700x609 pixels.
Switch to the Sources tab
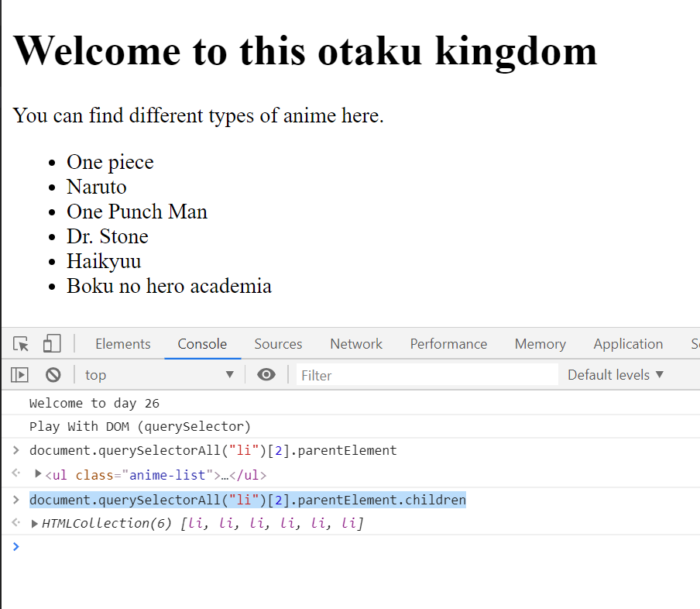click(278, 343)
